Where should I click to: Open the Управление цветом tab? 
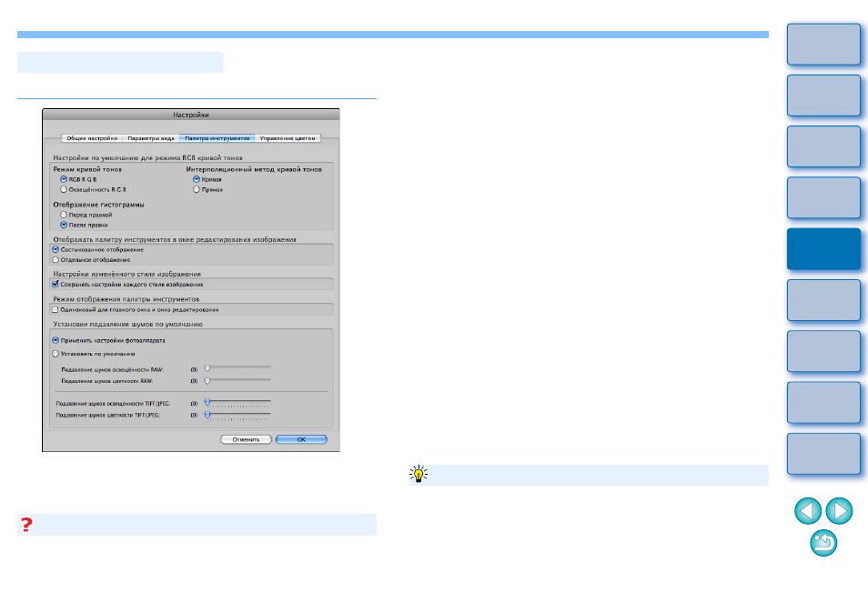point(288,138)
